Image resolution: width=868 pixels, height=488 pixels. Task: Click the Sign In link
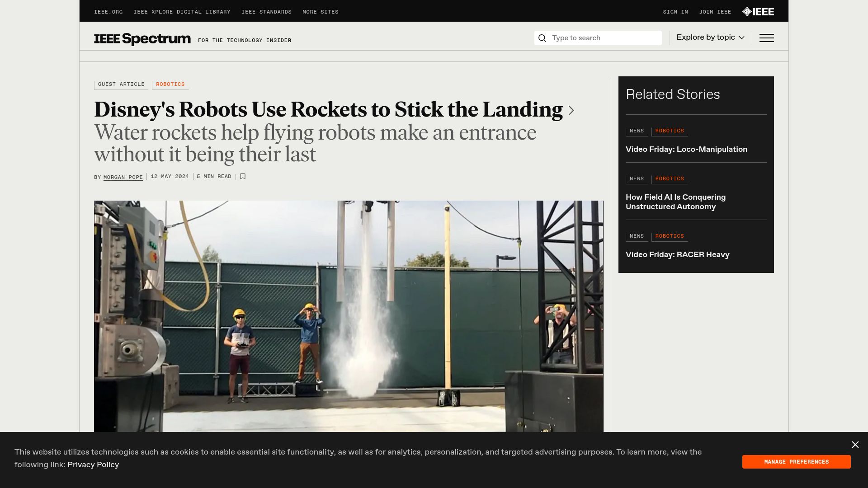675,12
